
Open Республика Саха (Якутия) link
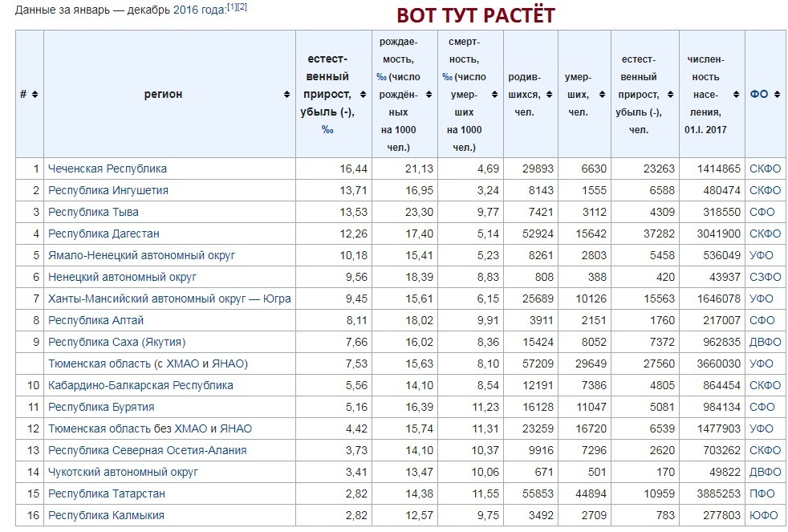click(116, 342)
